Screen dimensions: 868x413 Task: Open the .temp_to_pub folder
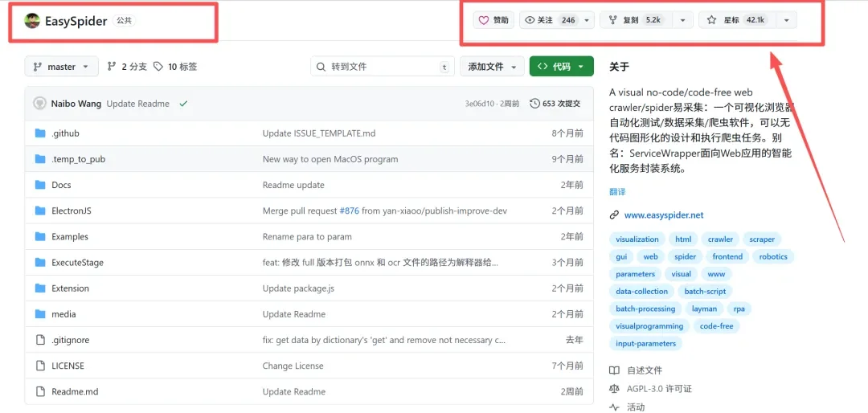[78, 159]
